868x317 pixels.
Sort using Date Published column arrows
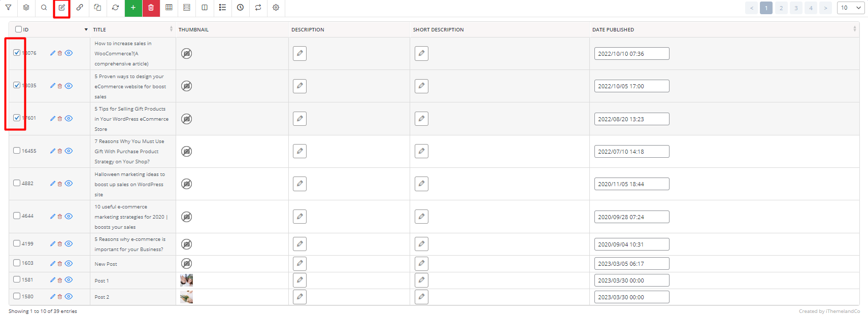855,29
